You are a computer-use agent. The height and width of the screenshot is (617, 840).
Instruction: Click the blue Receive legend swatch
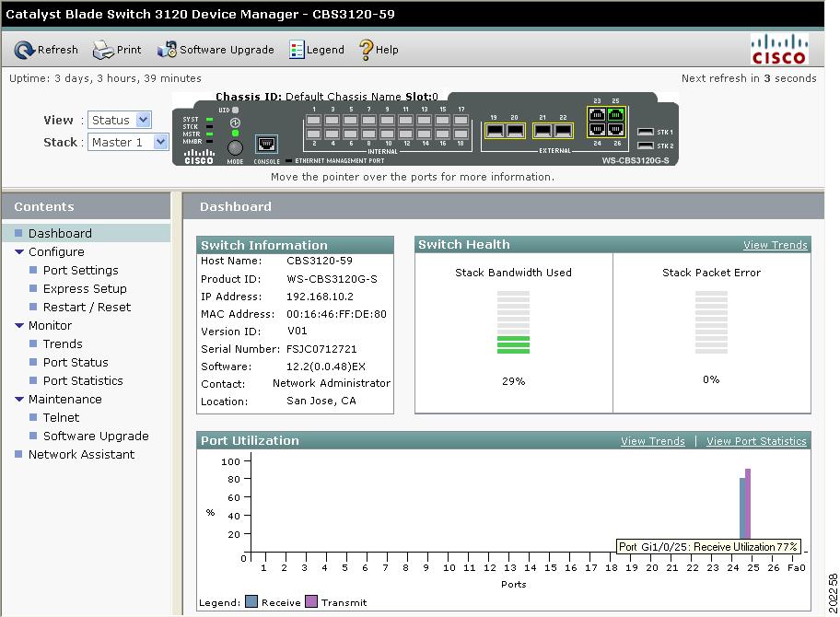pos(251,601)
